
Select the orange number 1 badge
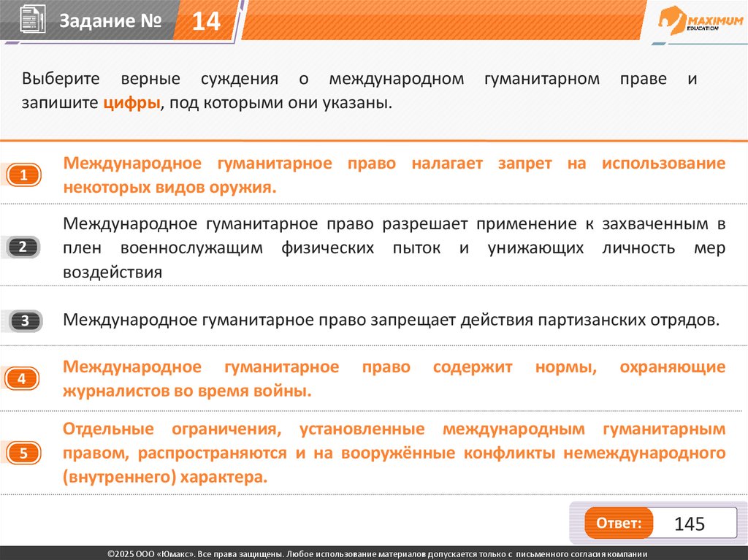[23, 175]
